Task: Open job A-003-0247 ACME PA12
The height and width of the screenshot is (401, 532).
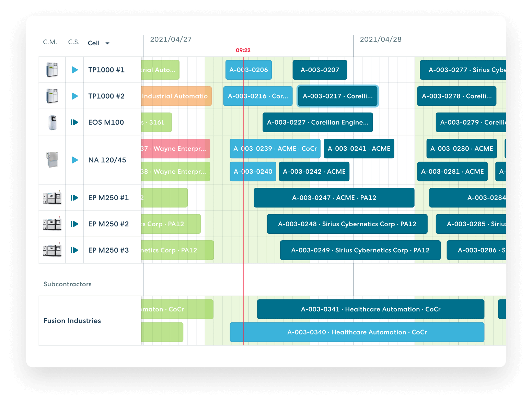Action: (334, 198)
